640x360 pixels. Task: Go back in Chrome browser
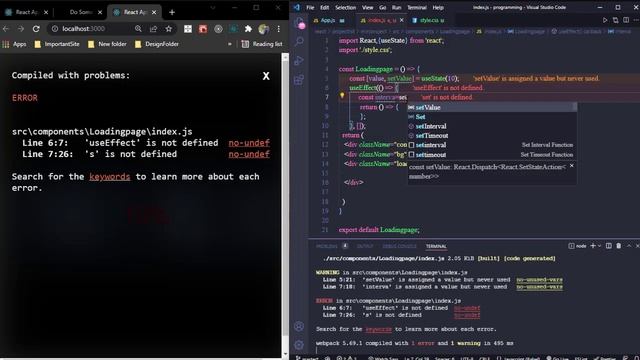tap(6, 29)
